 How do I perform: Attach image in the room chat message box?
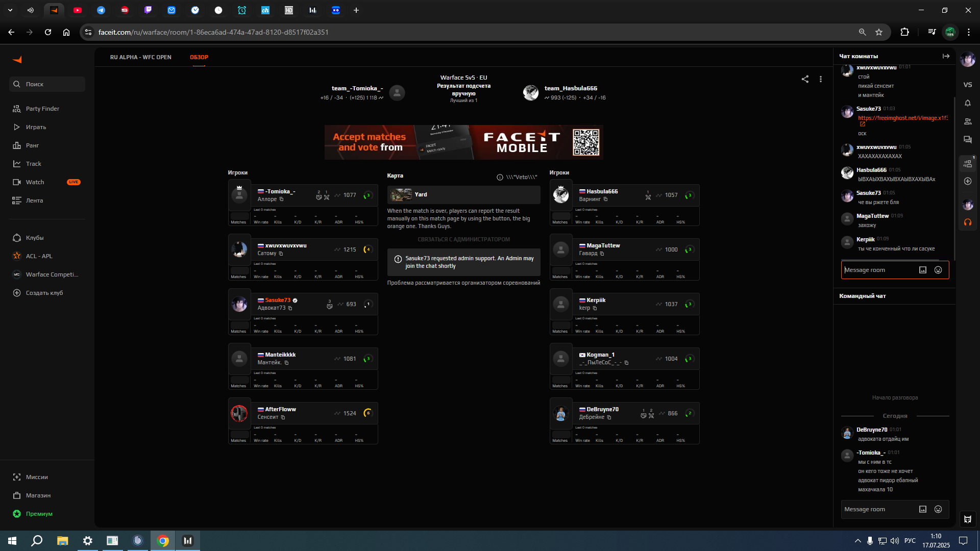point(923,270)
